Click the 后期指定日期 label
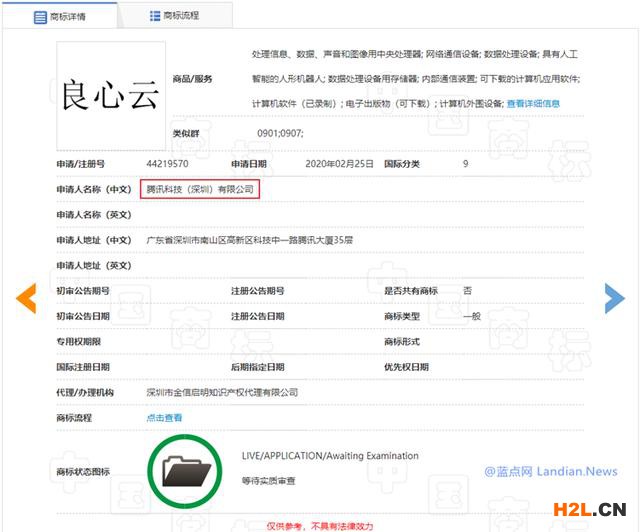The width and height of the screenshot is (640, 532). point(258,367)
